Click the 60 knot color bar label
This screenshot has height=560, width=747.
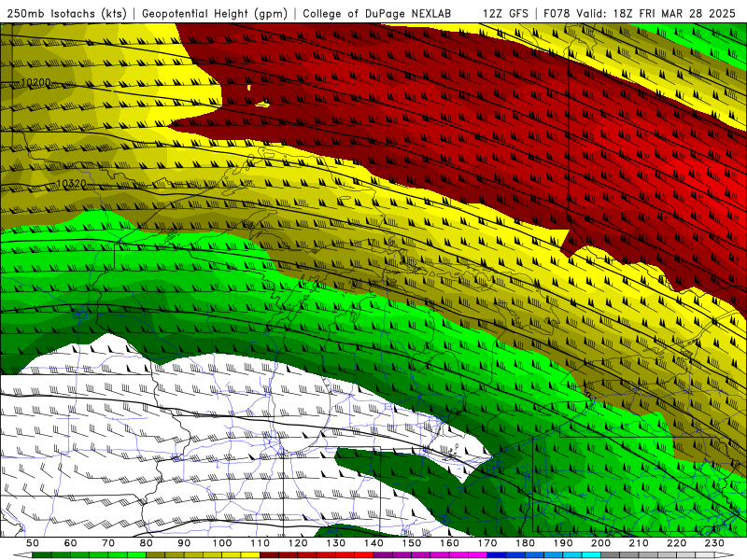click(71, 543)
